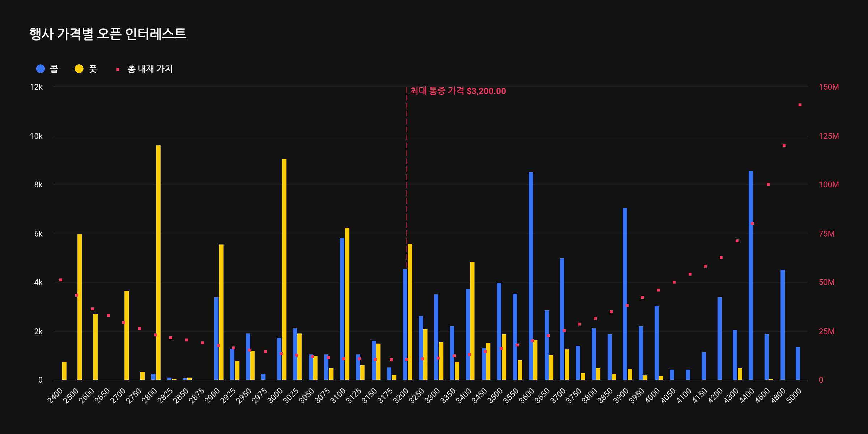Click the red intrinsic value marker at 5000
The width and height of the screenshot is (868, 434).
800,105
